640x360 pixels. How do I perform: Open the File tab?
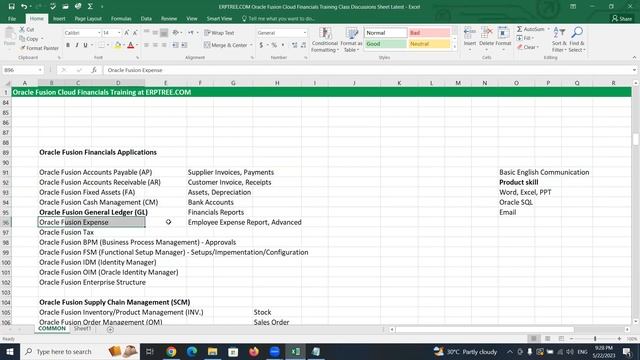click(12, 19)
